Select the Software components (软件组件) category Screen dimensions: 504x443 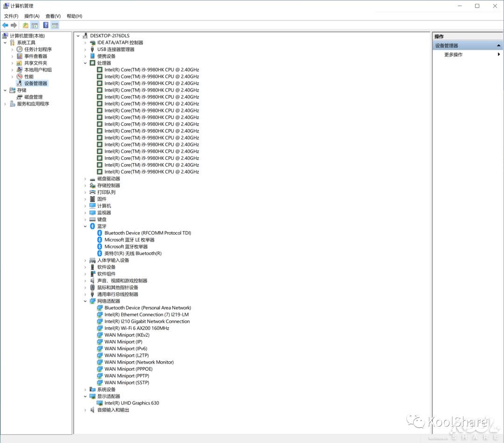106,274
